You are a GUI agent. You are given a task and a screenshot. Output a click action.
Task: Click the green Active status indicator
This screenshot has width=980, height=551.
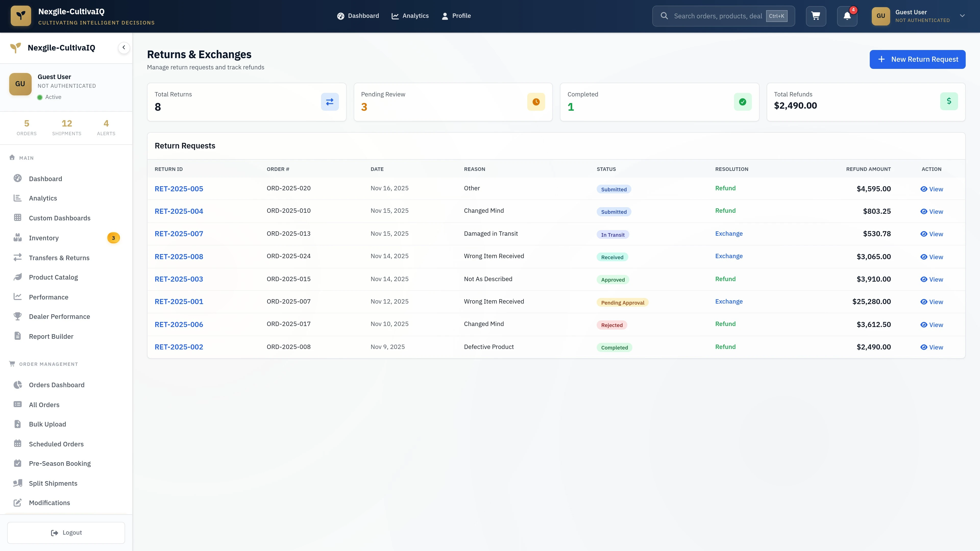click(40, 97)
